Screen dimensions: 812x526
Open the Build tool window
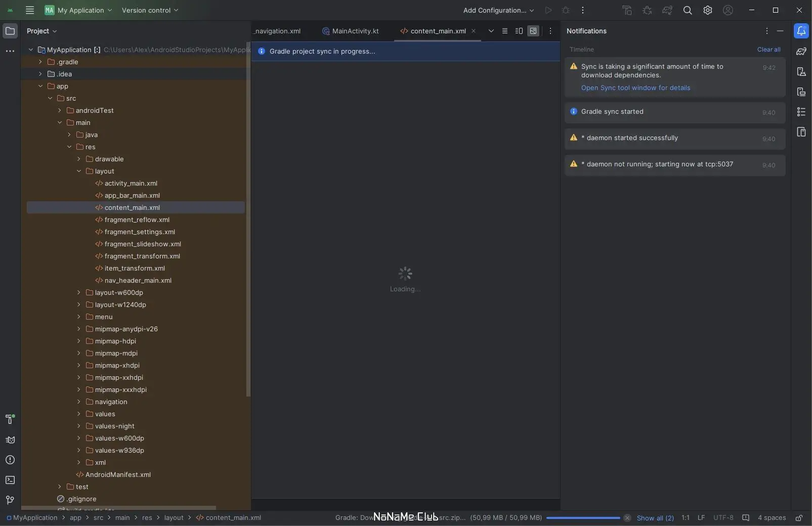(10, 420)
